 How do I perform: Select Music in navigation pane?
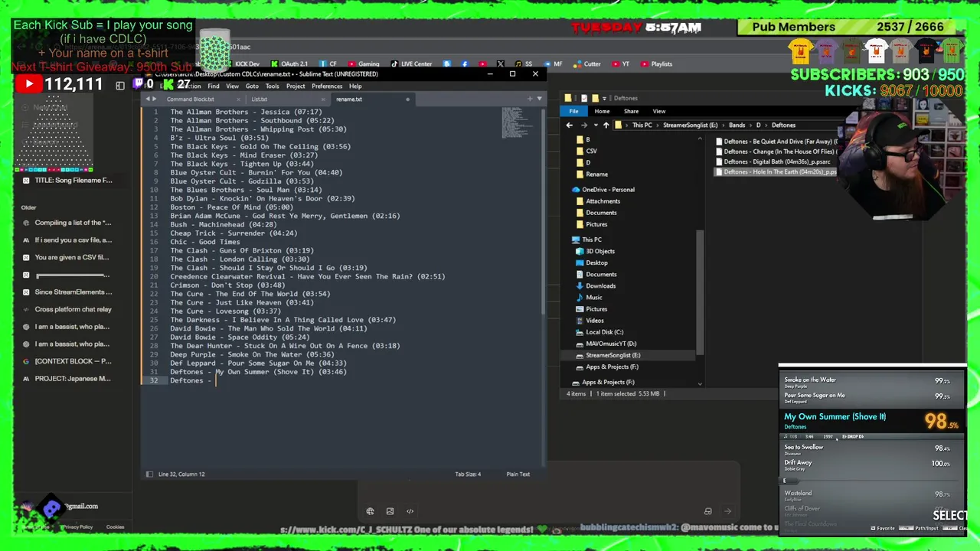[x=593, y=298]
